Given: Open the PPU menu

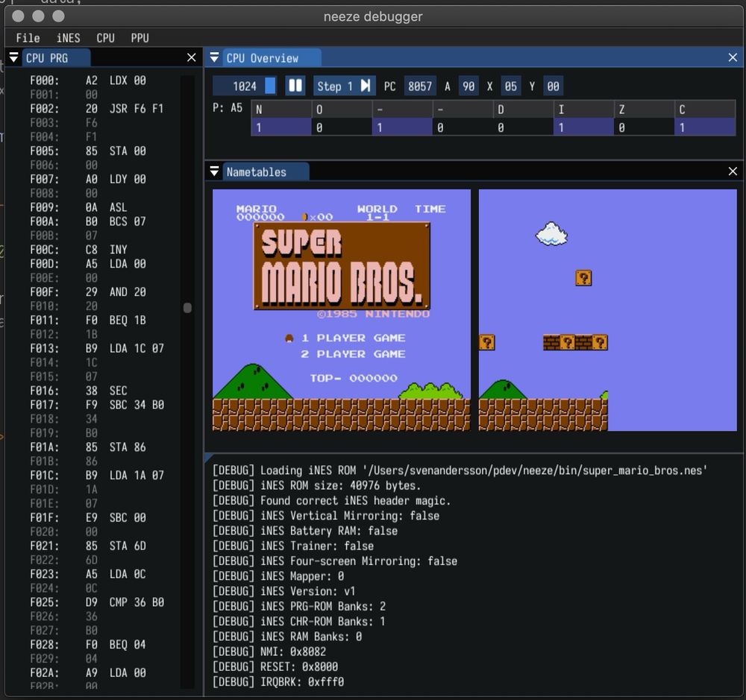Looking at the screenshot, I should [x=140, y=38].
